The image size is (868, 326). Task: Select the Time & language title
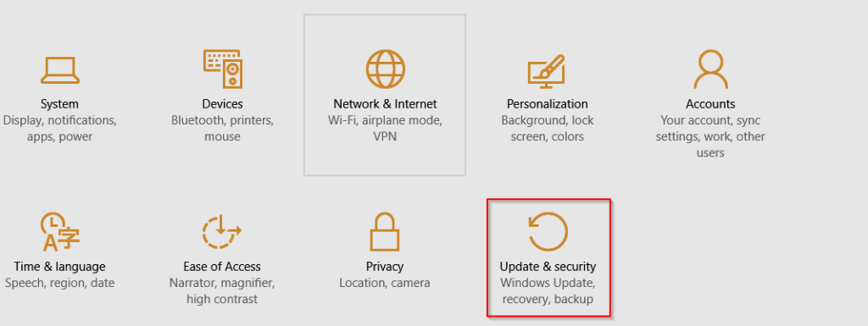(60, 267)
